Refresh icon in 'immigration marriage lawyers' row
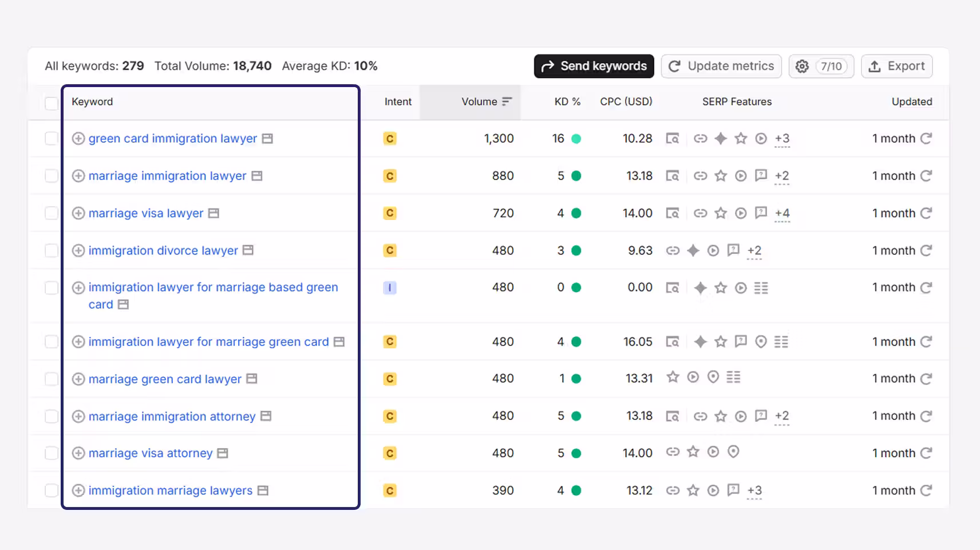 click(926, 490)
